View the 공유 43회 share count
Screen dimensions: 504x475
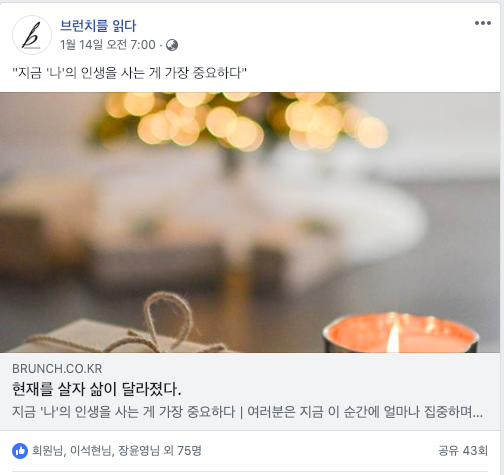(x=463, y=451)
